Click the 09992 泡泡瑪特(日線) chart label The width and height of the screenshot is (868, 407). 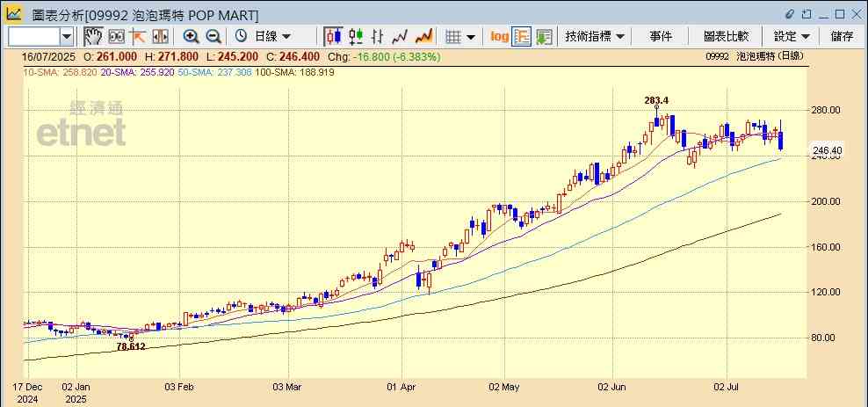click(755, 56)
